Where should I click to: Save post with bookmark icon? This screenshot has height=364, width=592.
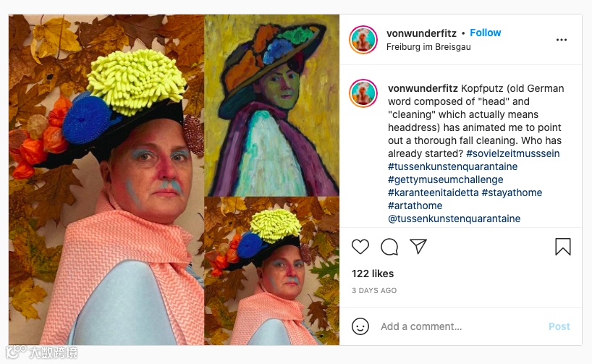click(x=562, y=247)
